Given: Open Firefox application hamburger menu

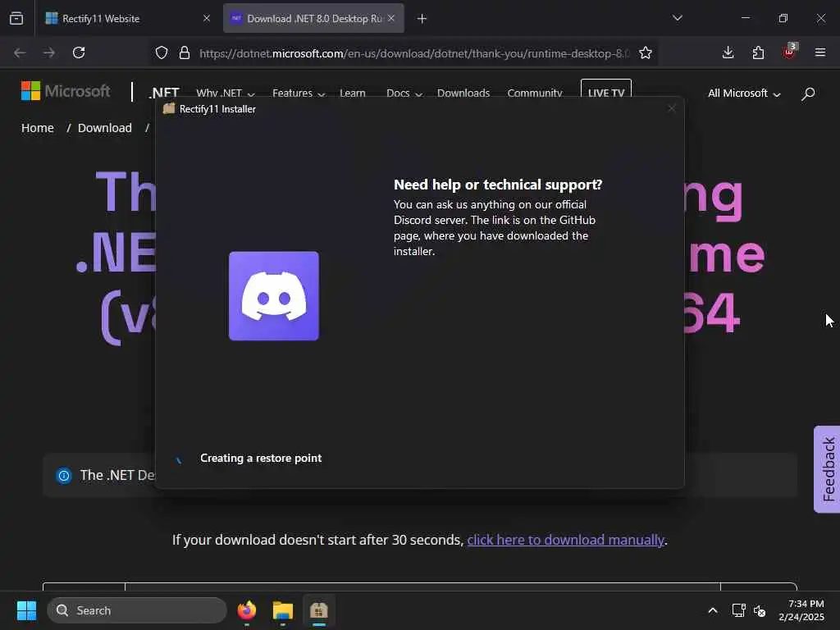Looking at the screenshot, I should pos(819,52).
